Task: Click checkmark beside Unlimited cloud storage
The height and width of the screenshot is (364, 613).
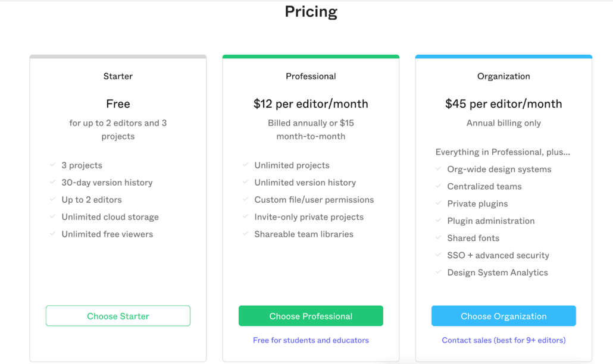Action: point(53,216)
